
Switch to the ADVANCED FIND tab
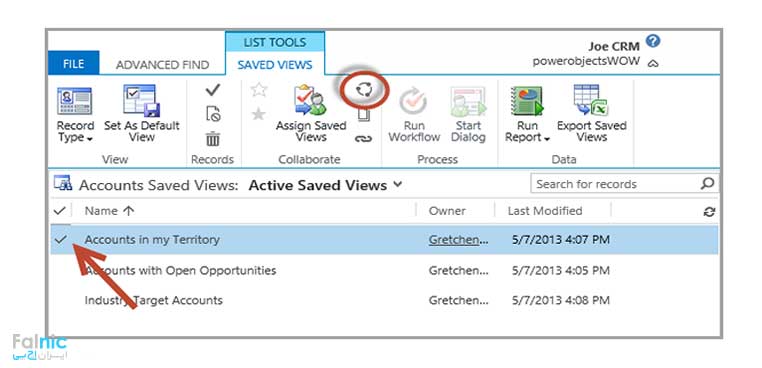(x=162, y=65)
